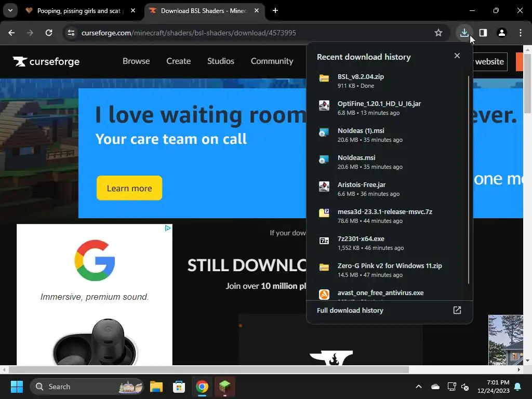Show hidden system tray icons
Viewport: 532px width, 399px height.
point(419,387)
